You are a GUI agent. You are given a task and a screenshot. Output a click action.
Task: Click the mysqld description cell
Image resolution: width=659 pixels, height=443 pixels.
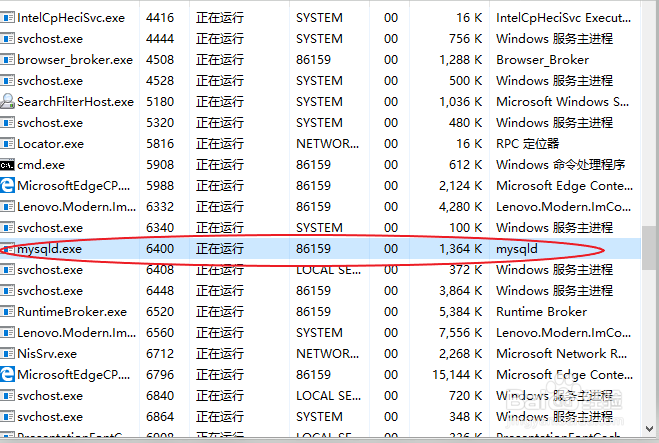pos(517,249)
